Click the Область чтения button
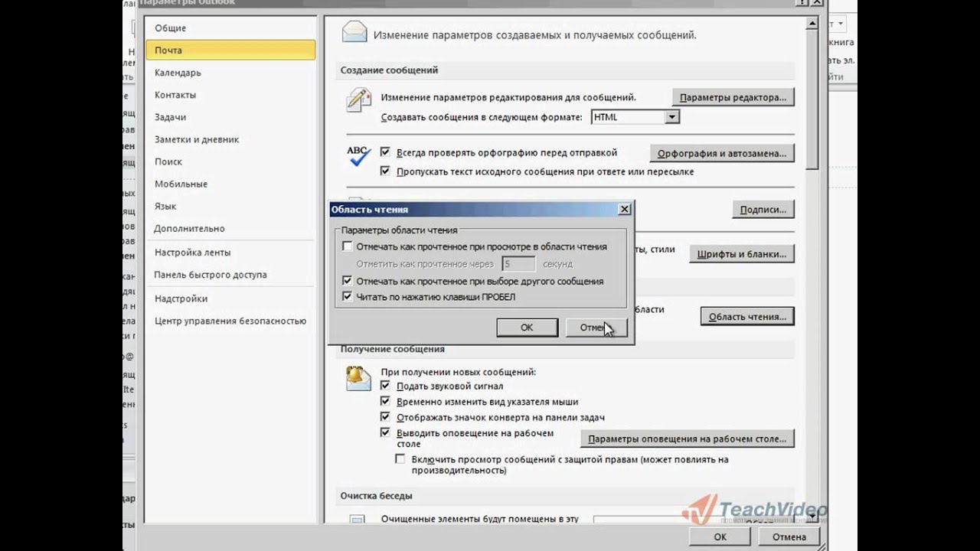The width and height of the screenshot is (980, 551). click(747, 317)
